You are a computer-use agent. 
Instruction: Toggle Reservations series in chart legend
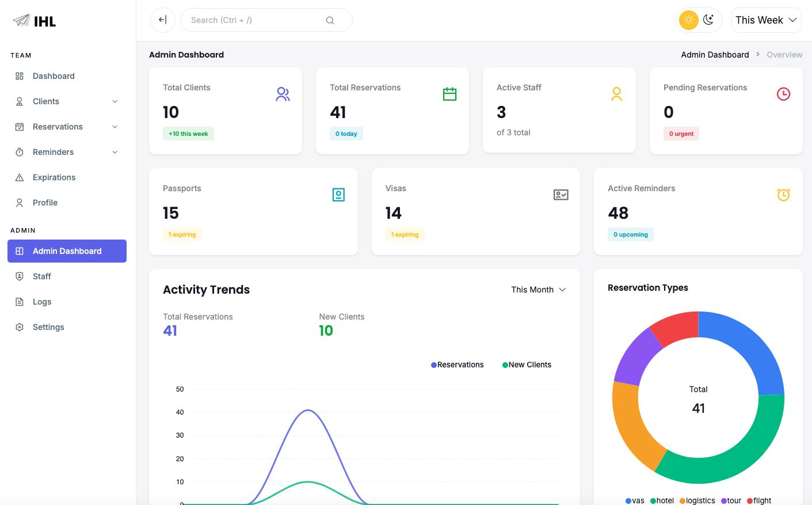[458, 364]
